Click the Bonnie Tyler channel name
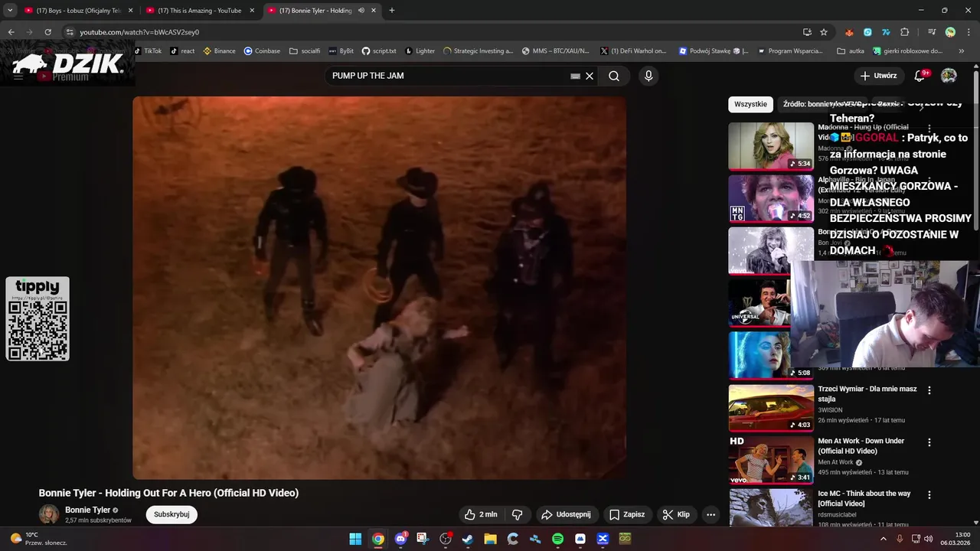 point(88,510)
